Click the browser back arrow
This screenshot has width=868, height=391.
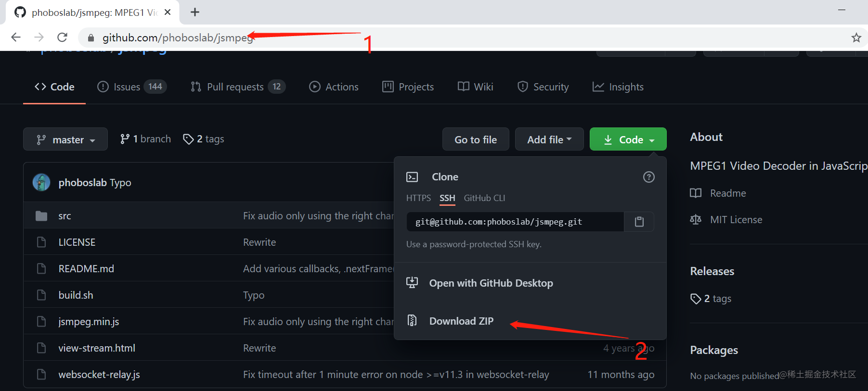coord(16,38)
